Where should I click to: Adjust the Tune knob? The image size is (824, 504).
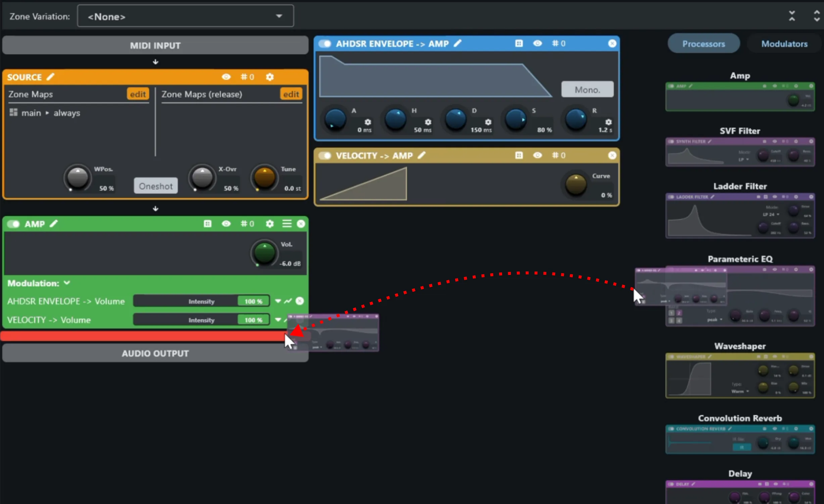(x=264, y=177)
